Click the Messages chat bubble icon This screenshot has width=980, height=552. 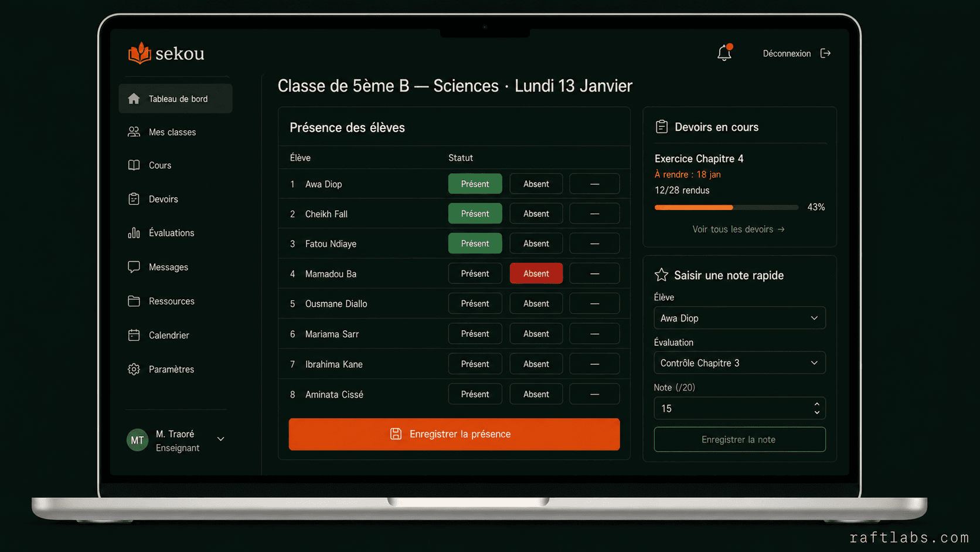pos(134,267)
